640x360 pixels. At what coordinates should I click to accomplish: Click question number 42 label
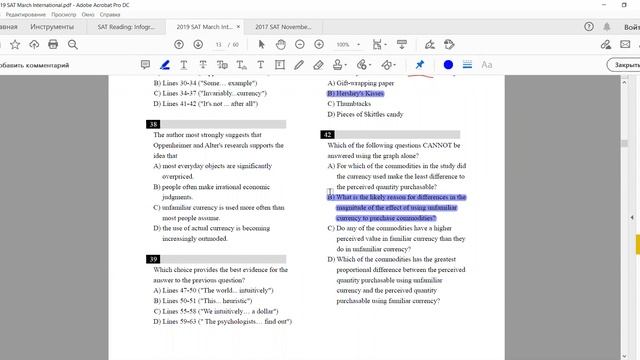pyautogui.click(x=327, y=135)
